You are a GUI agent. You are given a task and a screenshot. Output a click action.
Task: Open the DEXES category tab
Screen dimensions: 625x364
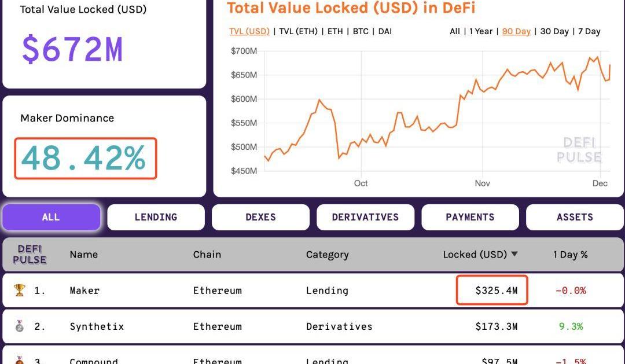tap(260, 217)
